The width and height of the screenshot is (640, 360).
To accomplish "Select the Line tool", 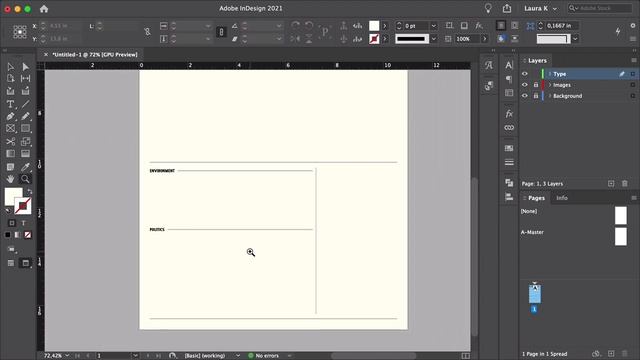I will click(25, 104).
